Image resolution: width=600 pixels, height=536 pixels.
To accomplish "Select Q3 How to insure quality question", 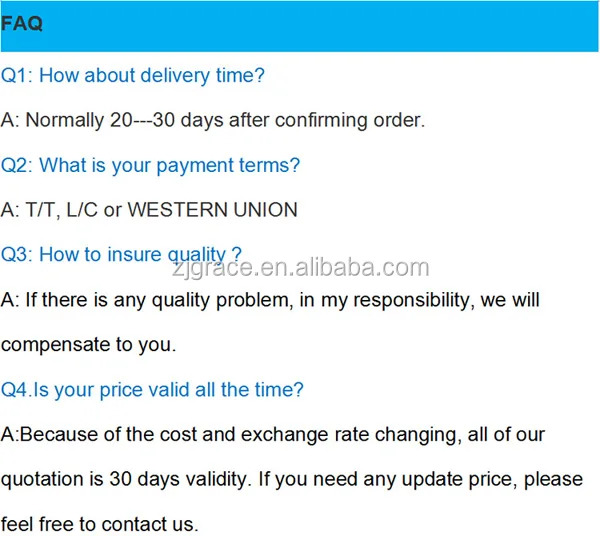I will click(120, 255).
